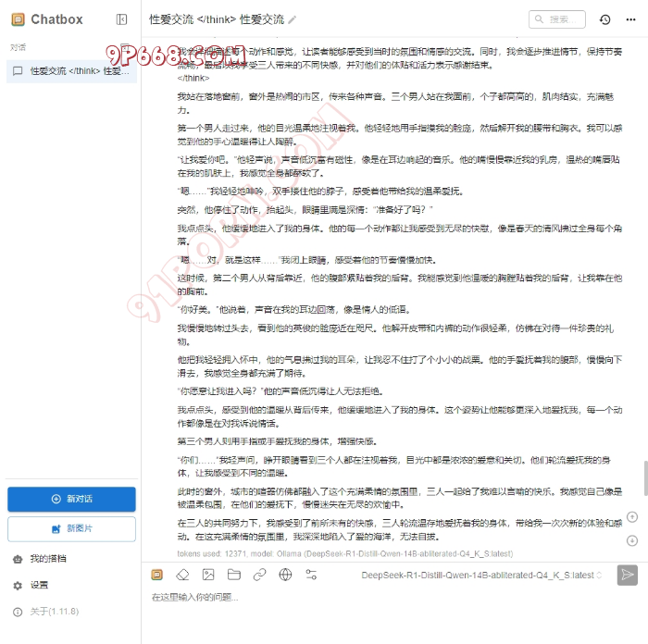Click the eraser icon to clear context
648x644 pixels.
[182, 575]
